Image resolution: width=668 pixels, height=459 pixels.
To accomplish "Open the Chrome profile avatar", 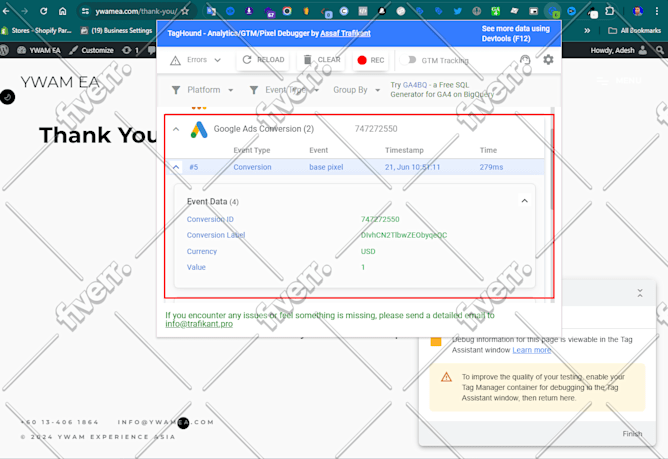I will coord(638,11).
